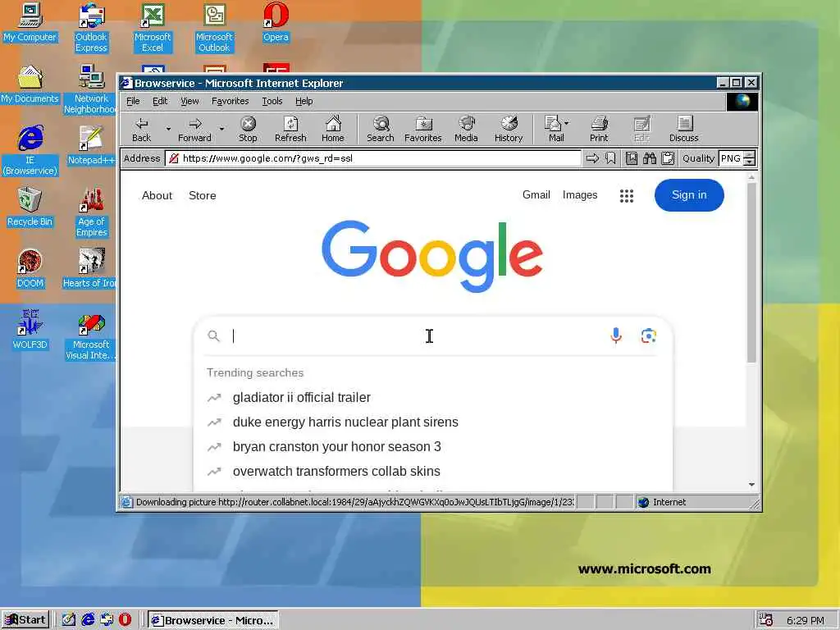Expand the Back button history dropdown
The height and width of the screenshot is (630, 840).
168,129
